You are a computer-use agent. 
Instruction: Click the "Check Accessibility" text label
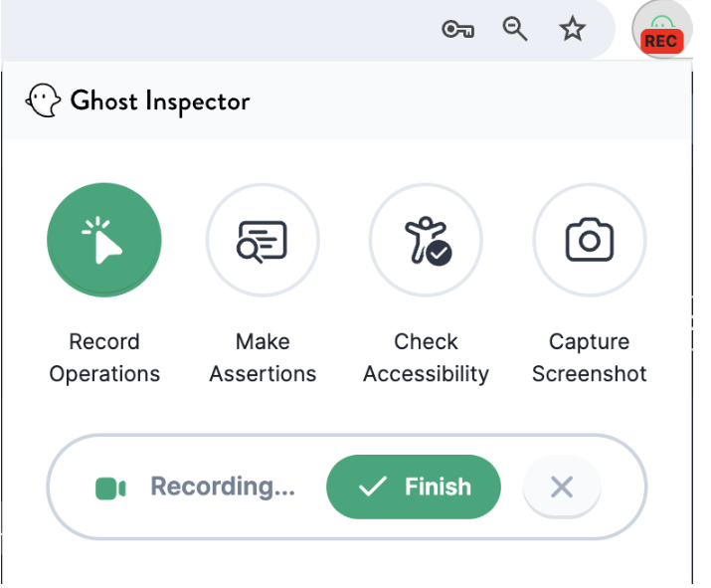click(x=426, y=357)
